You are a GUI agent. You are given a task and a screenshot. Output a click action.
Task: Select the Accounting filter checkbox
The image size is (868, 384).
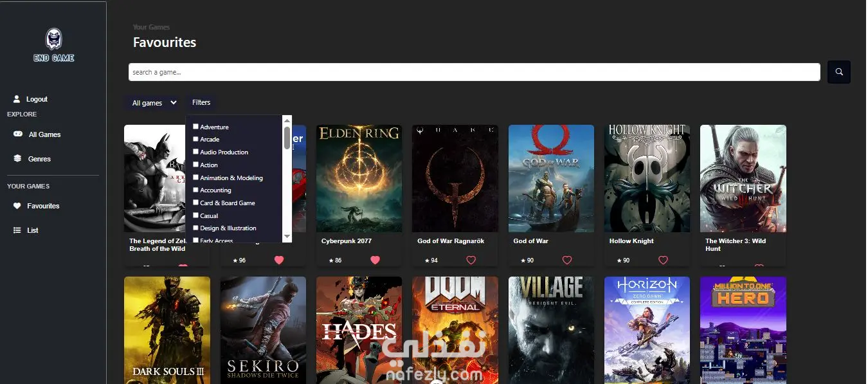click(x=195, y=190)
